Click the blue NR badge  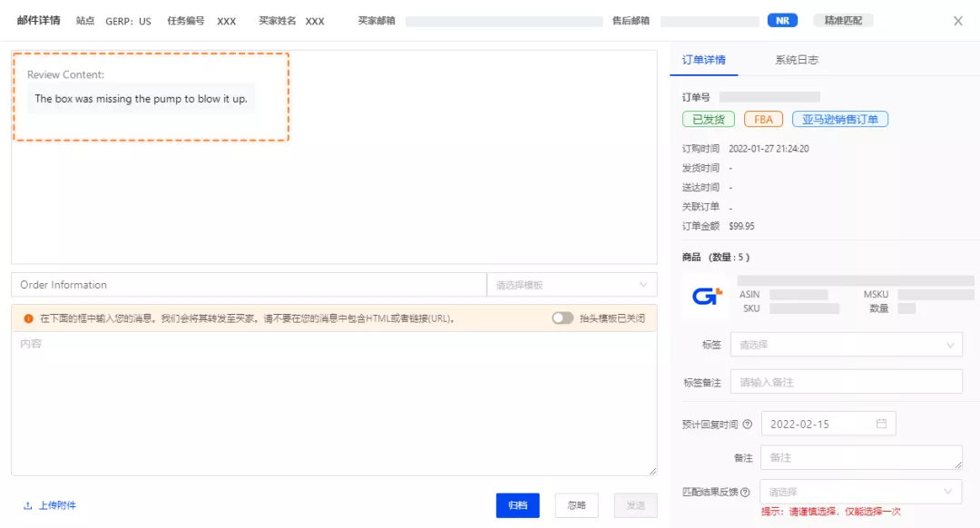(x=781, y=20)
